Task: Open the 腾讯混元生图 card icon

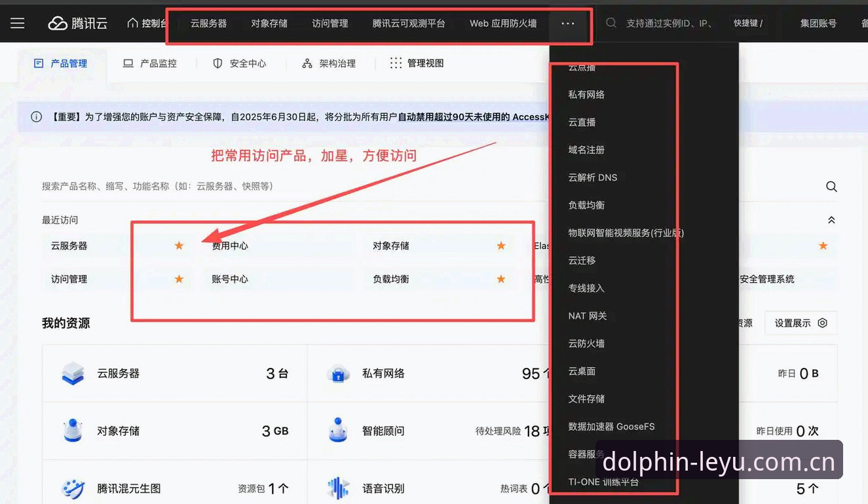Action: click(x=73, y=488)
